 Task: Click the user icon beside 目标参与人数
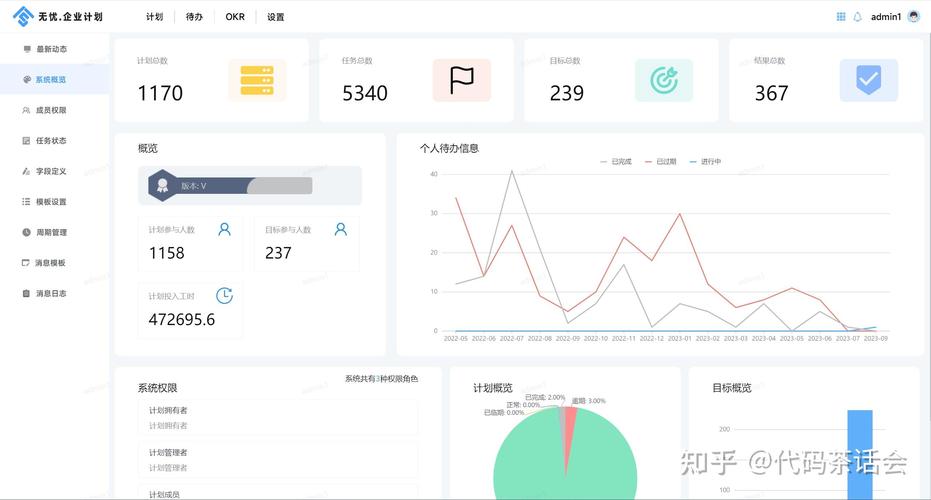click(x=341, y=229)
